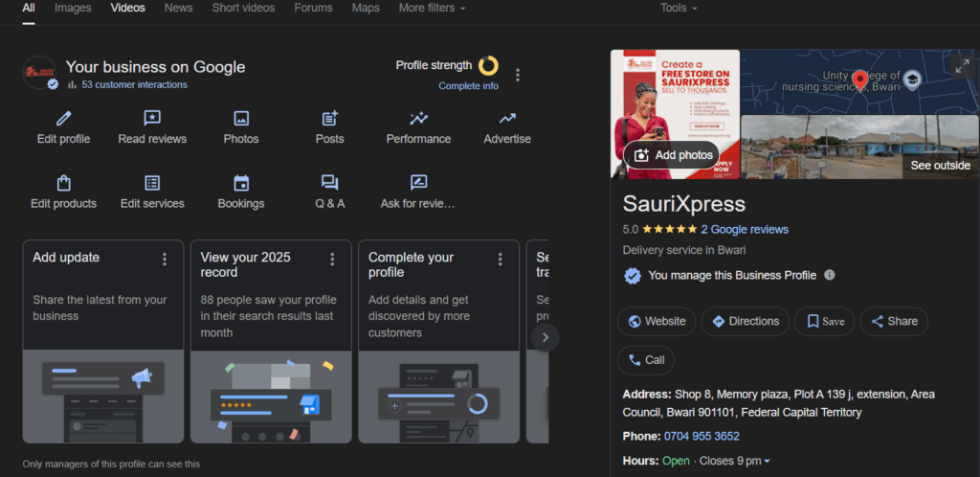This screenshot has width=980, height=477.
Task: Click the phone number 0704 955 3652
Action: pos(702,437)
